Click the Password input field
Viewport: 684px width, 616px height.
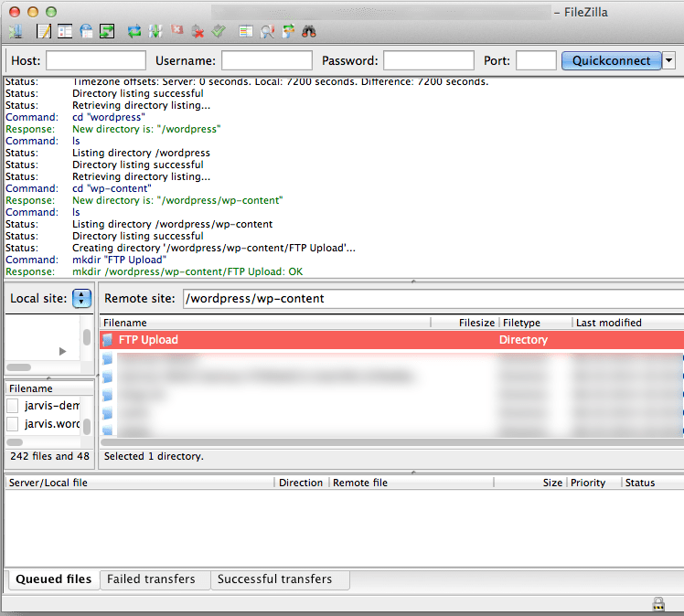[429, 60]
